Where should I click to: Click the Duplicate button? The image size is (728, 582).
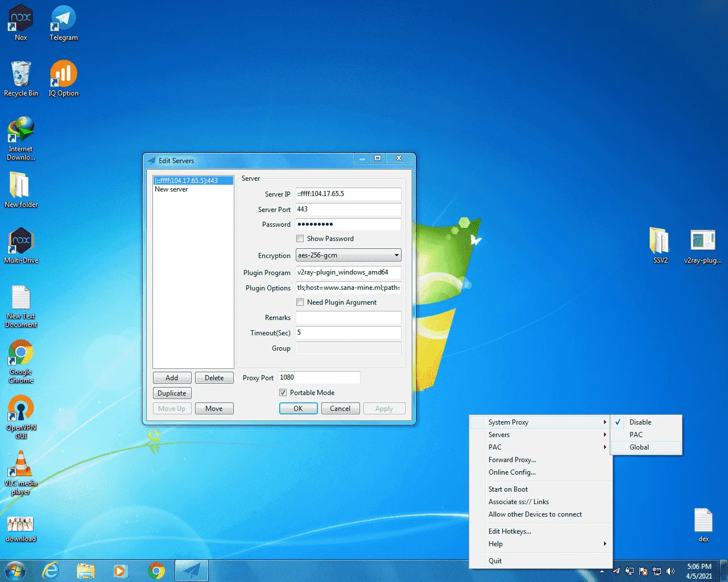(x=172, y=393)
